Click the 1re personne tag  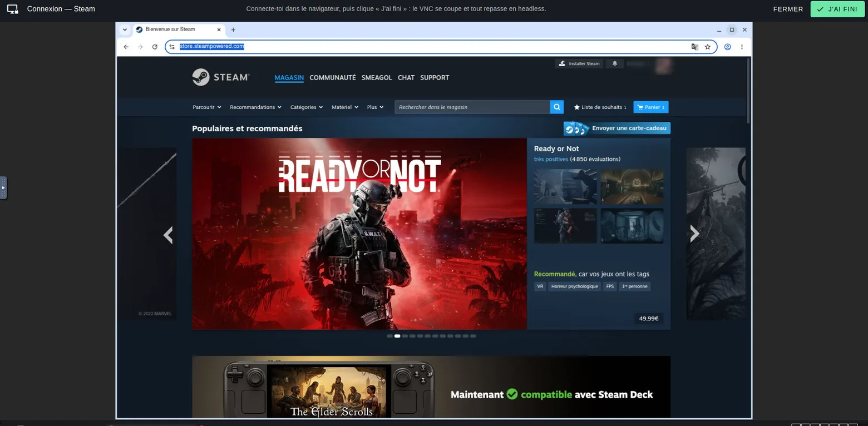pos(635,286)
